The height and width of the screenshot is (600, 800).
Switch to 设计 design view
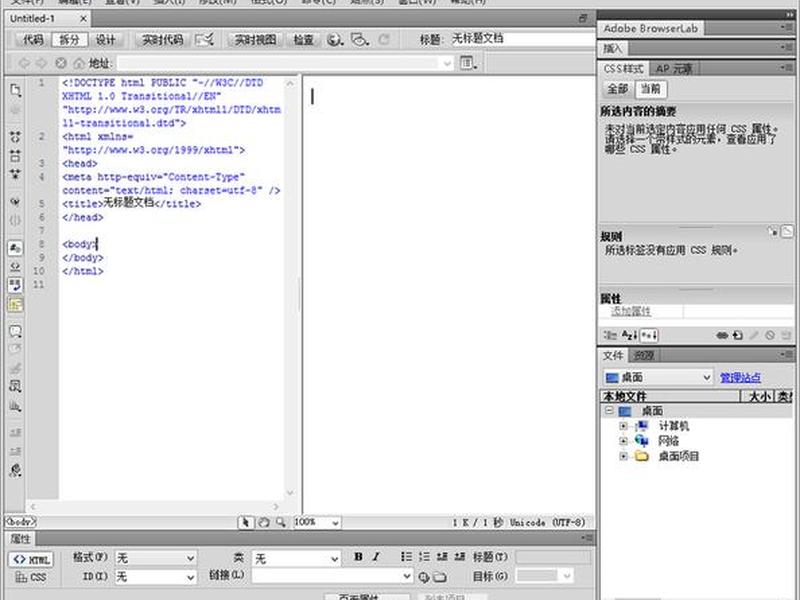[106, 39]
